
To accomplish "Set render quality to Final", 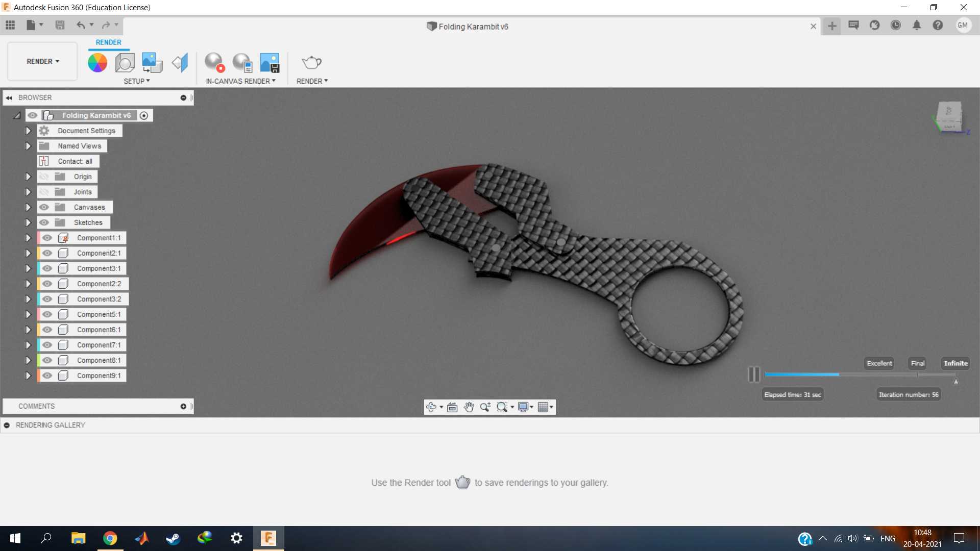I will click(918, 363).
